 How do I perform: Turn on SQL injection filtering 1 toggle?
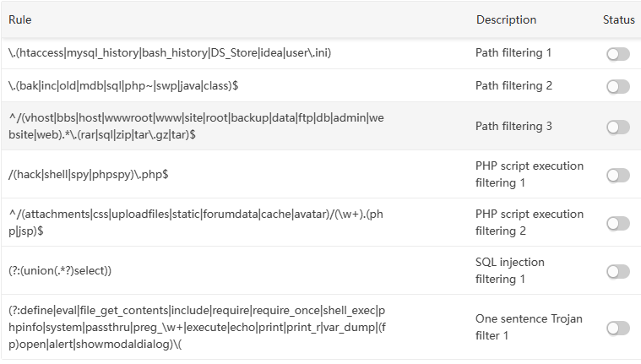[617, 271]
